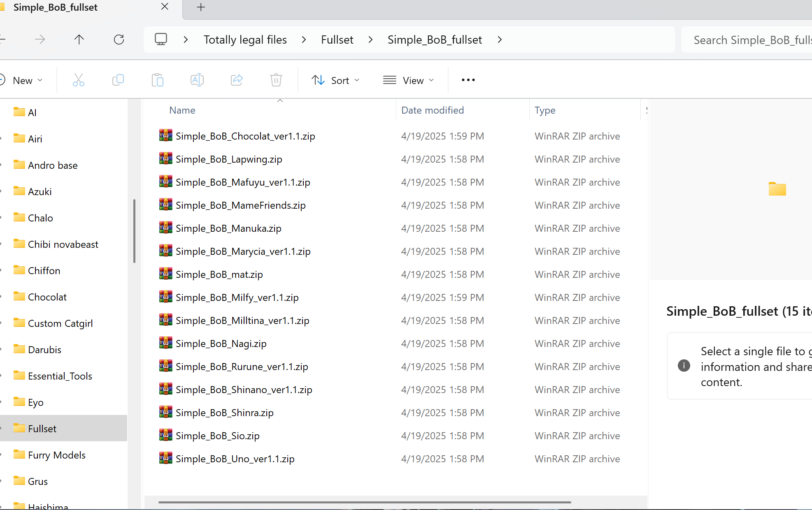
Task: Select the Essential_Tools folder
Action: click(64, 376)
